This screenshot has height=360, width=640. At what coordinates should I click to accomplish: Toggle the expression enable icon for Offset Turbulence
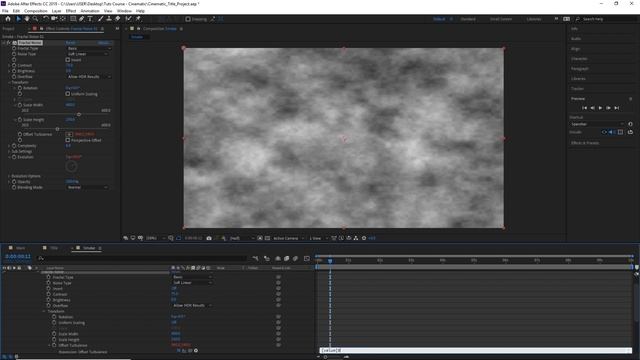[179, 351]
